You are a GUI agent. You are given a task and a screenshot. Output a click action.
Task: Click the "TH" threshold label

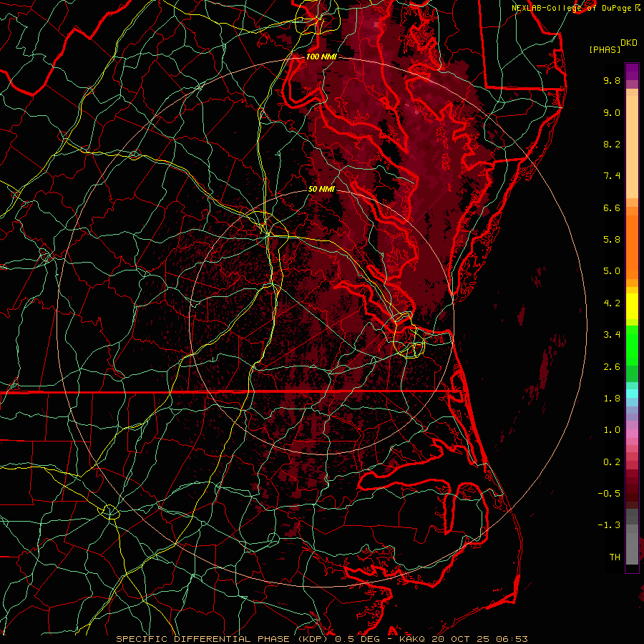click(x=615, y=557)
